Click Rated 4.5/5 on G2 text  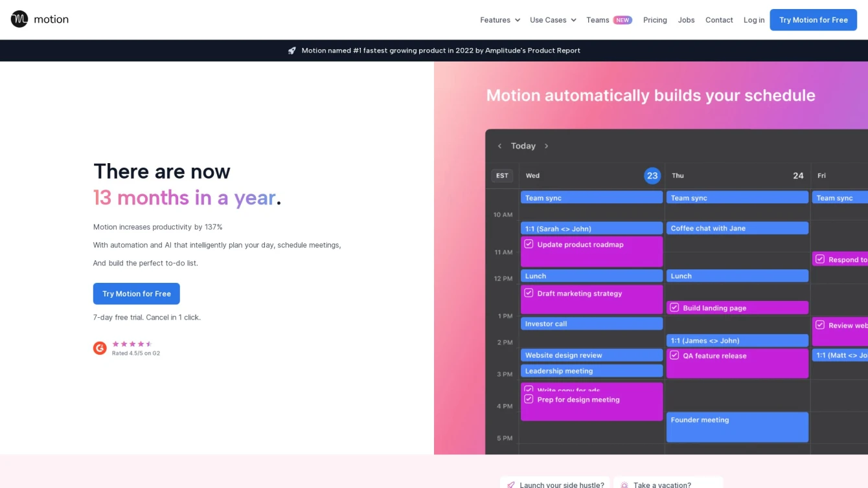[x=136, y=353]
